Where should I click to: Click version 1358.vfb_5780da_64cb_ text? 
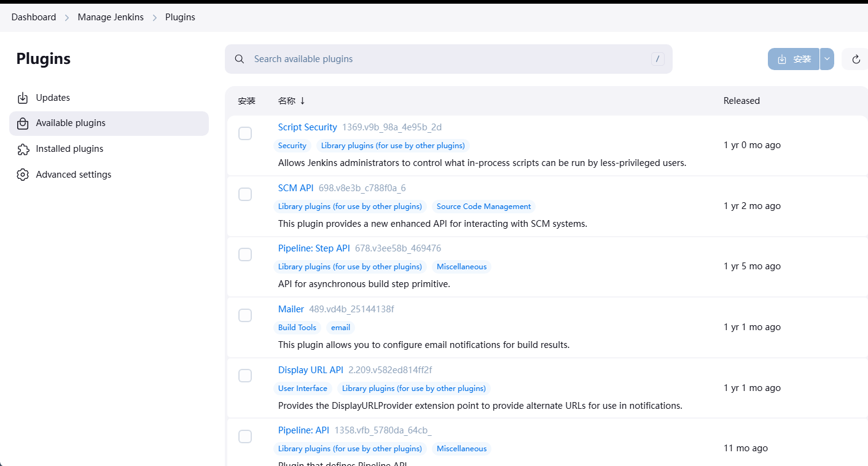tap(383, 430)
